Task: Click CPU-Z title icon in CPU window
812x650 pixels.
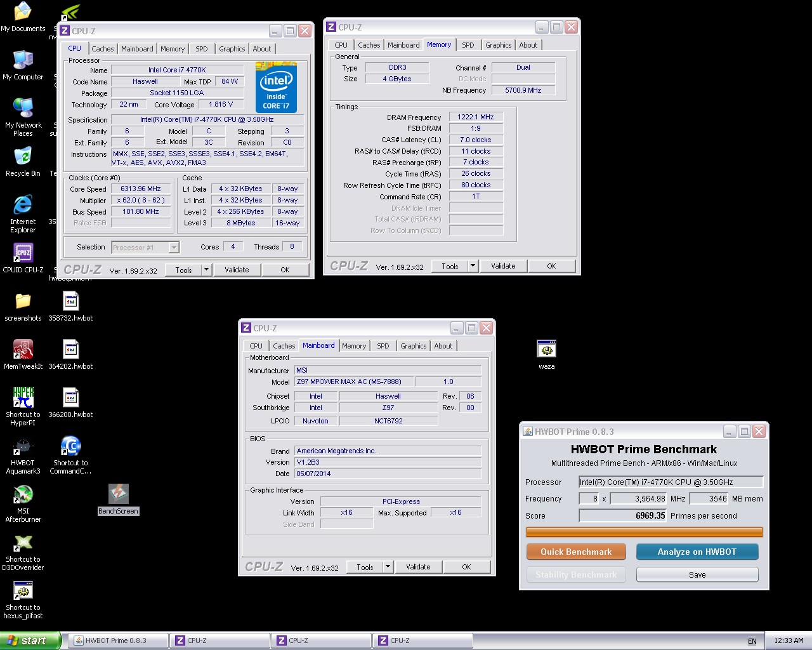Action: (x=65, y=30)
